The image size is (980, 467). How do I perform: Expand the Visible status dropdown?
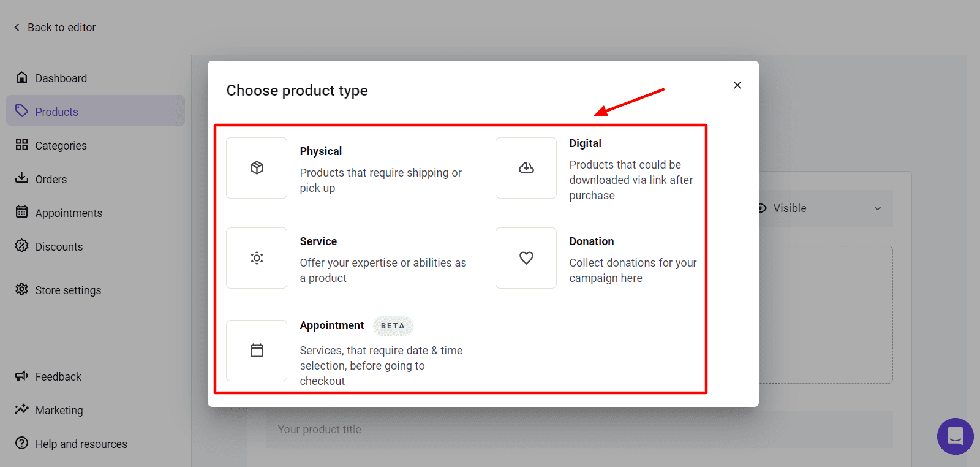877,208
